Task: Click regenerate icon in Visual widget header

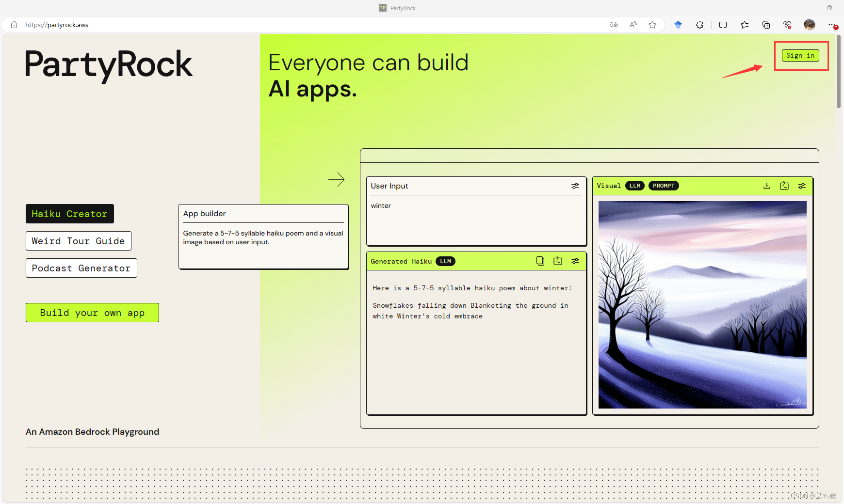Action: tap(784, 186)
